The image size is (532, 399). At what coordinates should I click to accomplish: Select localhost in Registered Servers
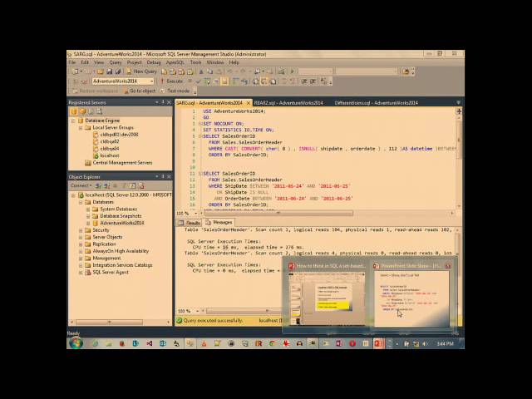(x=110, y=155)
